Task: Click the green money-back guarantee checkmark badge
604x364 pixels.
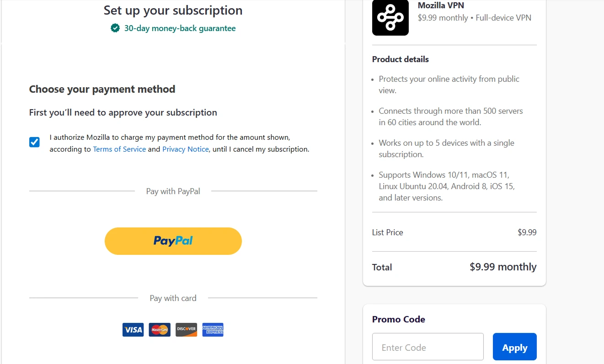Action: click(115, 28)
